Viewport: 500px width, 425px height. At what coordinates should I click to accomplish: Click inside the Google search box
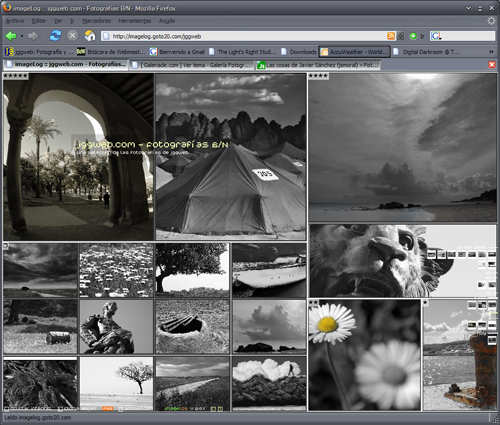coord(468,36)
